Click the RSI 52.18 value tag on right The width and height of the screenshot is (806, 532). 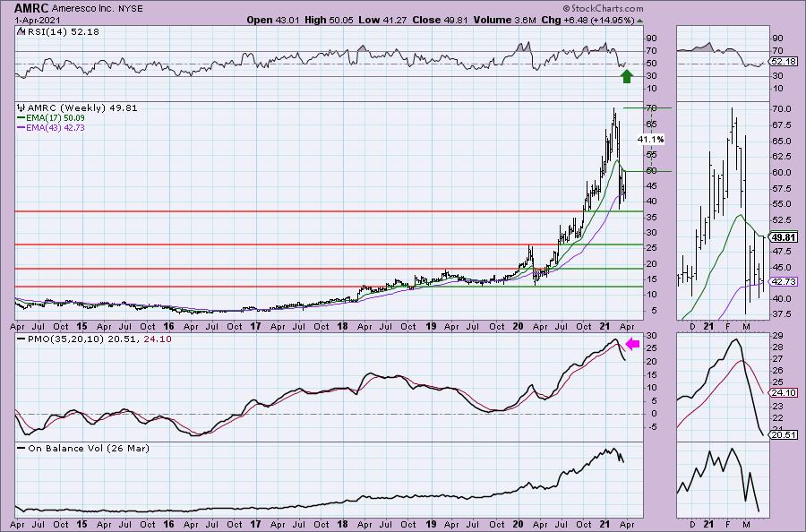click(x=784, y=62)
